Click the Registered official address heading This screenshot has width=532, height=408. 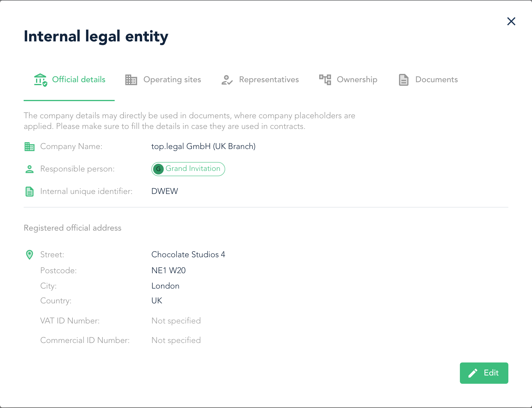pos(72,228)
